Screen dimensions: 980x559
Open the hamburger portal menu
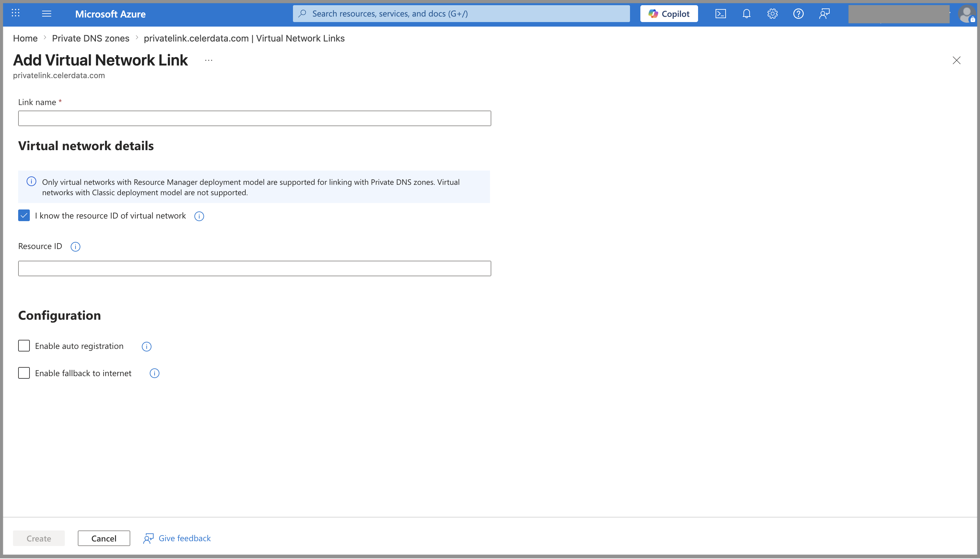coord(46,14)
